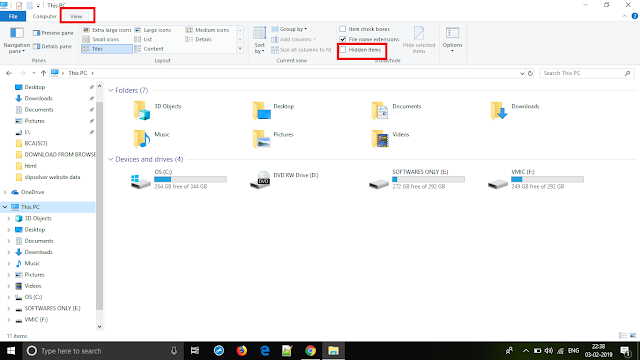
Task: Collapse the Folders (7) group
Action: click(111, 90)
